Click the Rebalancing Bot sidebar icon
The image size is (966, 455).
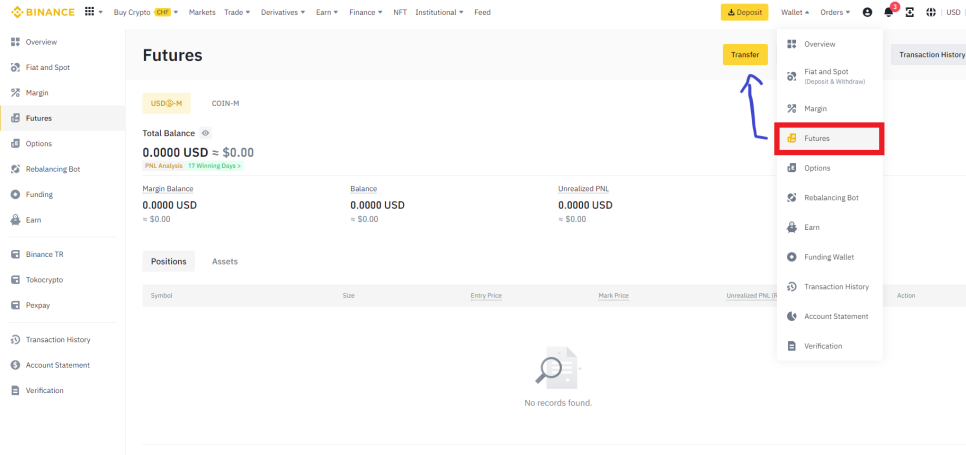(16, 169)
